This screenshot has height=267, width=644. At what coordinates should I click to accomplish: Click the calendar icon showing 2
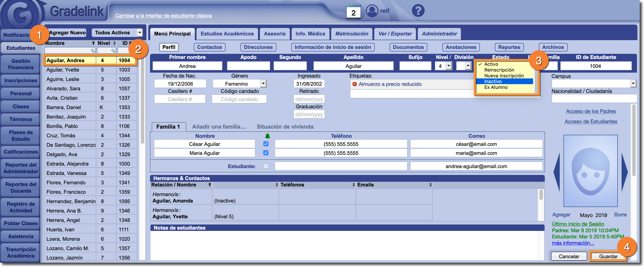pos(353,12)
